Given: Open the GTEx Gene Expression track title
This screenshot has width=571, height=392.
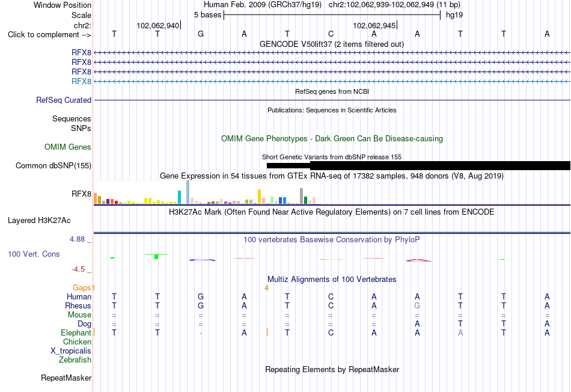Looking at the screenshot, I should tap(332, 176).
